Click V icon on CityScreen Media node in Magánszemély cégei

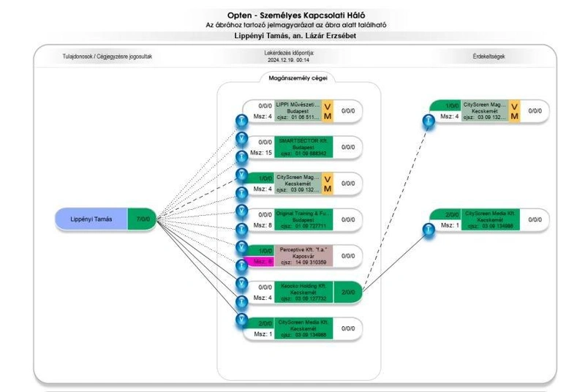[x=242, y=320]
